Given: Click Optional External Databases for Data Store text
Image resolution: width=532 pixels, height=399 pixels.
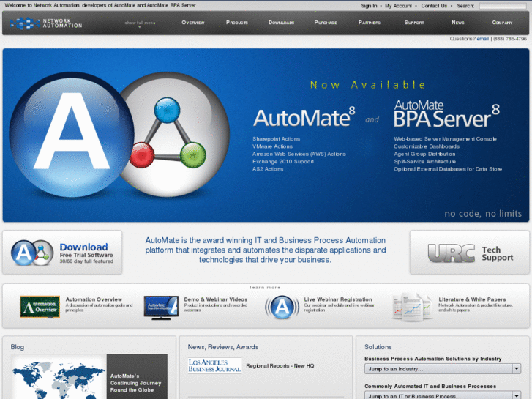Looking at the screenshot, I should click(448, 169).
